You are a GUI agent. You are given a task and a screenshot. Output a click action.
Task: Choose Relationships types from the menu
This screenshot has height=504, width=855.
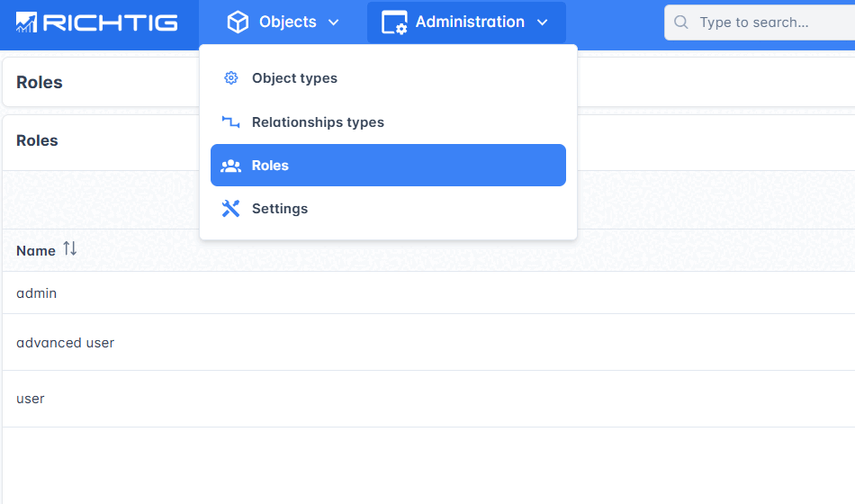pyautogui.click(x=318, y=122)
